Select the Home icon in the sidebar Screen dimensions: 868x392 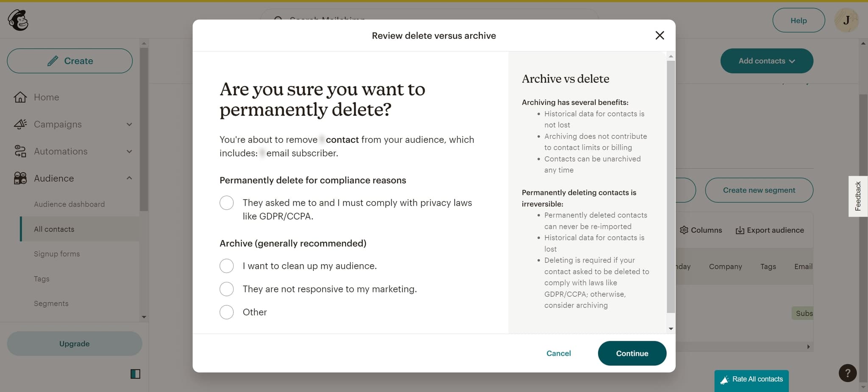20,97
